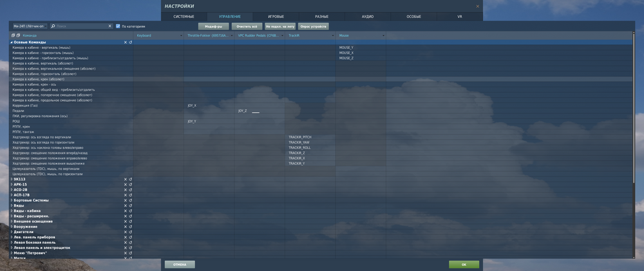Image resolution: width=644 pixels, height=271 pixels.
Task: Reset Осевые Команды category to default
Action: tap(131, 42)
